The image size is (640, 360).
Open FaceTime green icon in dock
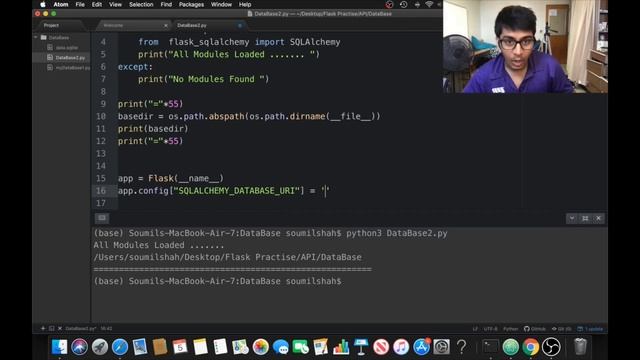pyautogui.click(x=300, y=347)
